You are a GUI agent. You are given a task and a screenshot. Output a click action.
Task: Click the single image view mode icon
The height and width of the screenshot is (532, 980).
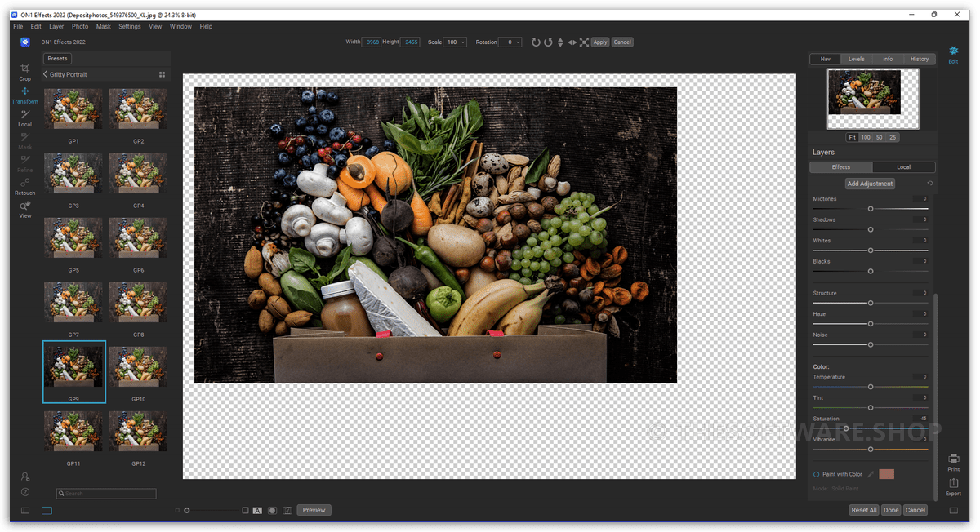tap(47, 510)
